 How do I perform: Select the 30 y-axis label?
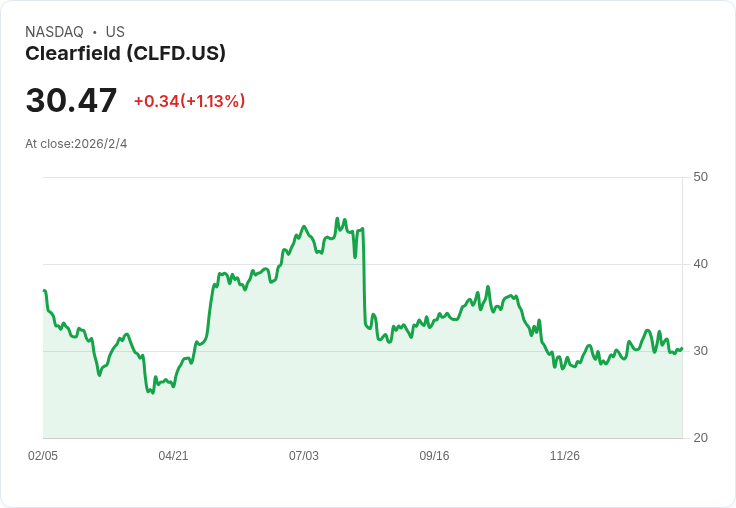(700, 351)
